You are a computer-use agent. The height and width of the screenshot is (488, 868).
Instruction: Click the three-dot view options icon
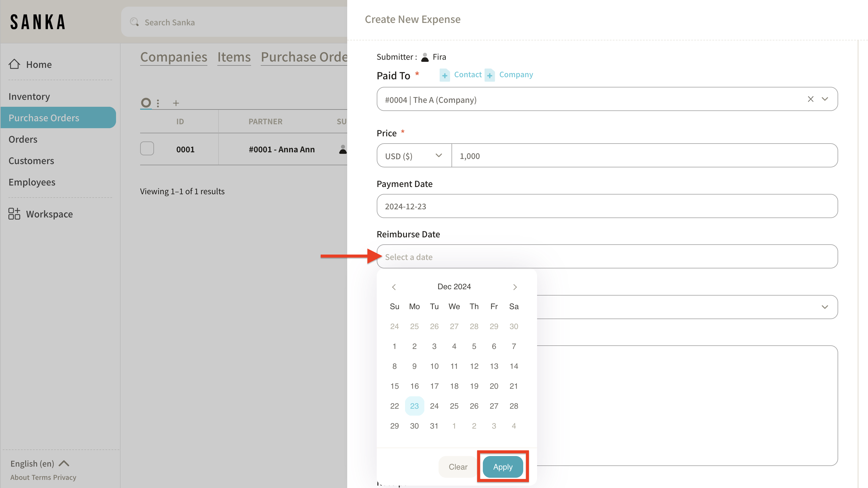coord(158,103)
